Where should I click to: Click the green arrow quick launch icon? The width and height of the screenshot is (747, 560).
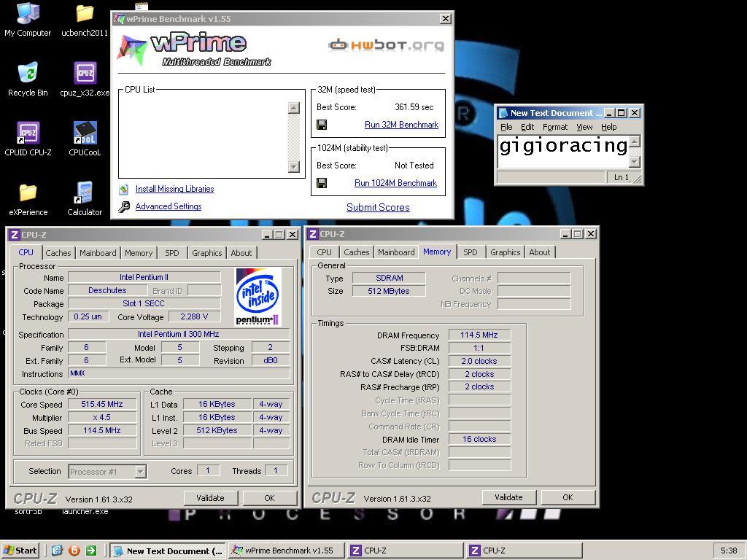pyautogui.click(x=91, y=551)
